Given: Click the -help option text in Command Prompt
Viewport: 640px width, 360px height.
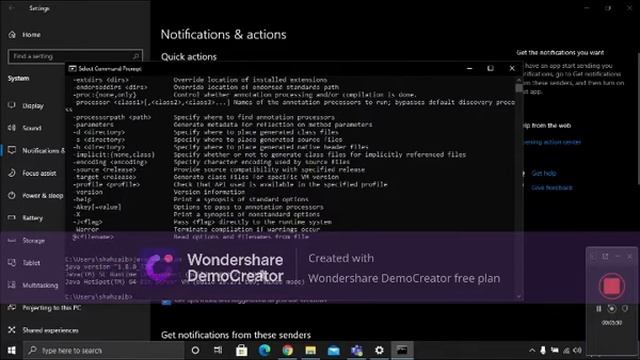Looking at the screenshot, I should point(82,200).
